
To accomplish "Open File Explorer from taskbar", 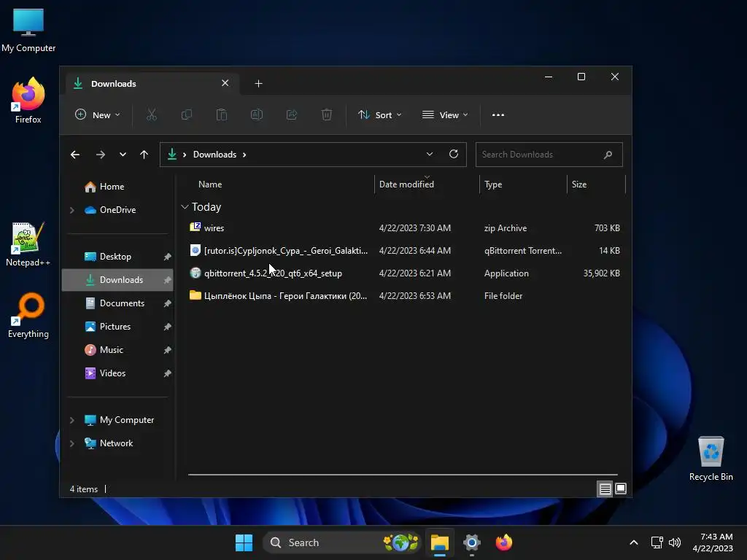I will coord(440,542).
